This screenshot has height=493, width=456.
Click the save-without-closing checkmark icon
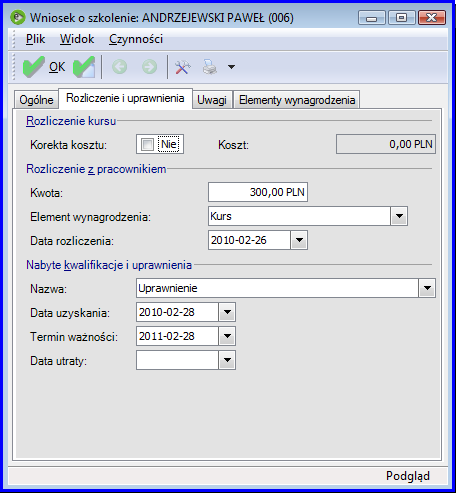tap(84, 67)
